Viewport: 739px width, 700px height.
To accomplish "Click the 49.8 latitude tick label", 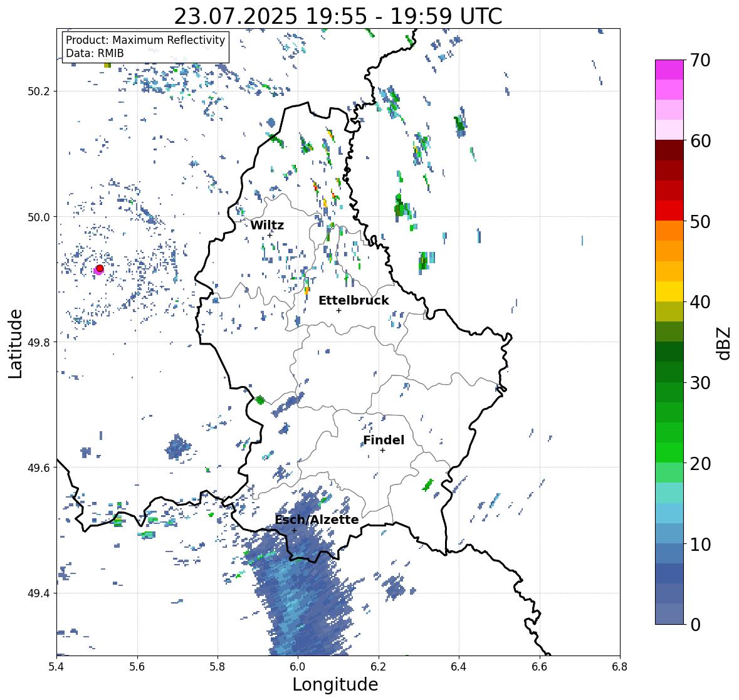I will click(39, 342).
